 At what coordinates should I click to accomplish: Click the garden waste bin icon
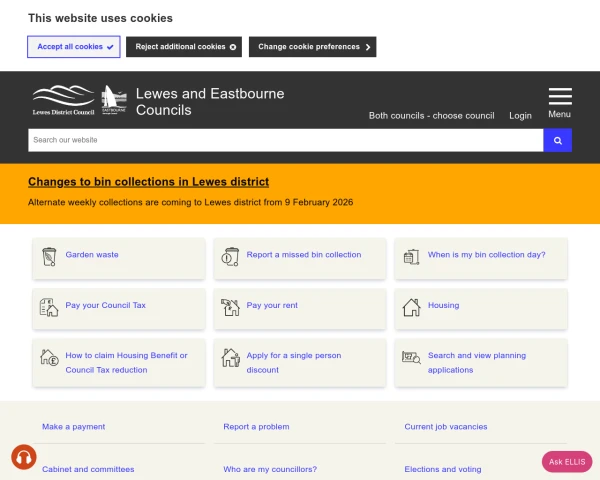point(49,256)
